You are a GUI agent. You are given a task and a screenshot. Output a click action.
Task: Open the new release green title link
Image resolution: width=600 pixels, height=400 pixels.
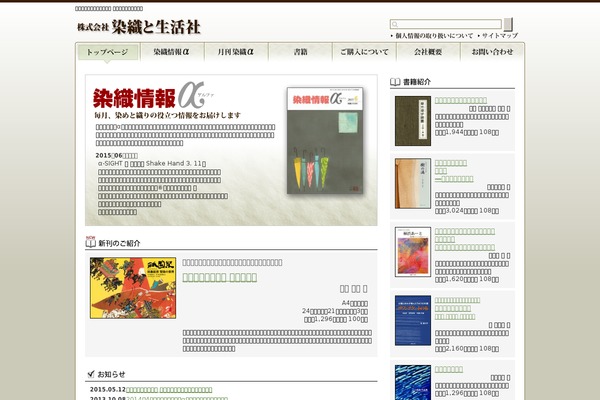pos(220,277)
